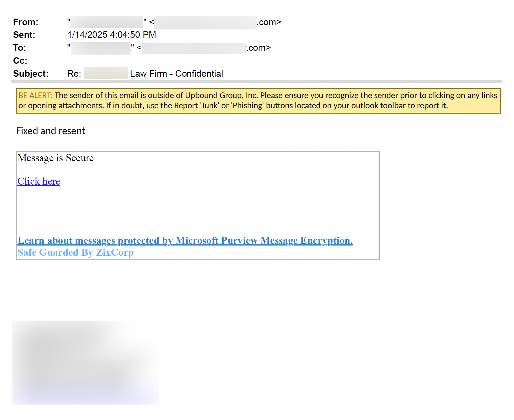Click the blurred signature image

(x=85, y=362)
